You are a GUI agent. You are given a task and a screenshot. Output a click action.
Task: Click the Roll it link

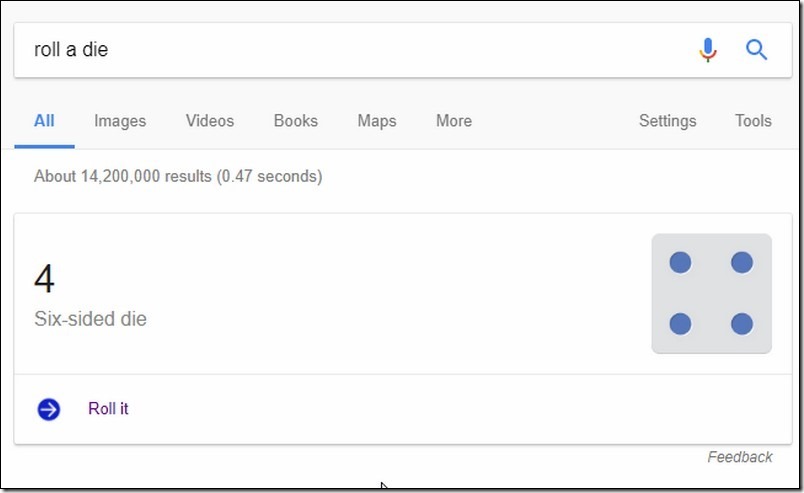(x=108, y=409)
